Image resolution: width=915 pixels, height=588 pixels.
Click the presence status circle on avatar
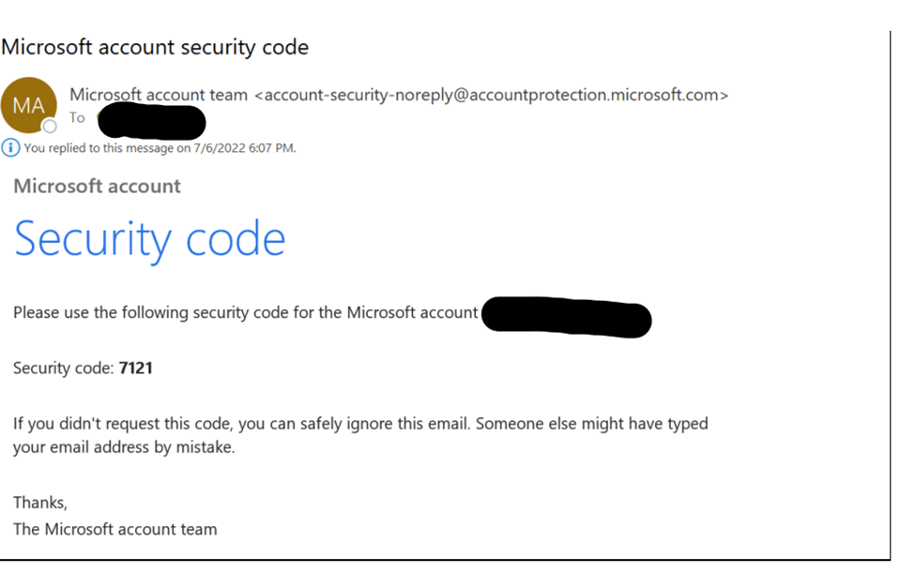coord(50,126)
